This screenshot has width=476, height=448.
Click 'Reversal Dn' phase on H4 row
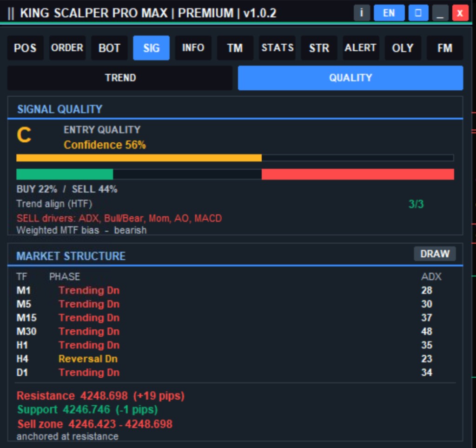pos(88,359)
